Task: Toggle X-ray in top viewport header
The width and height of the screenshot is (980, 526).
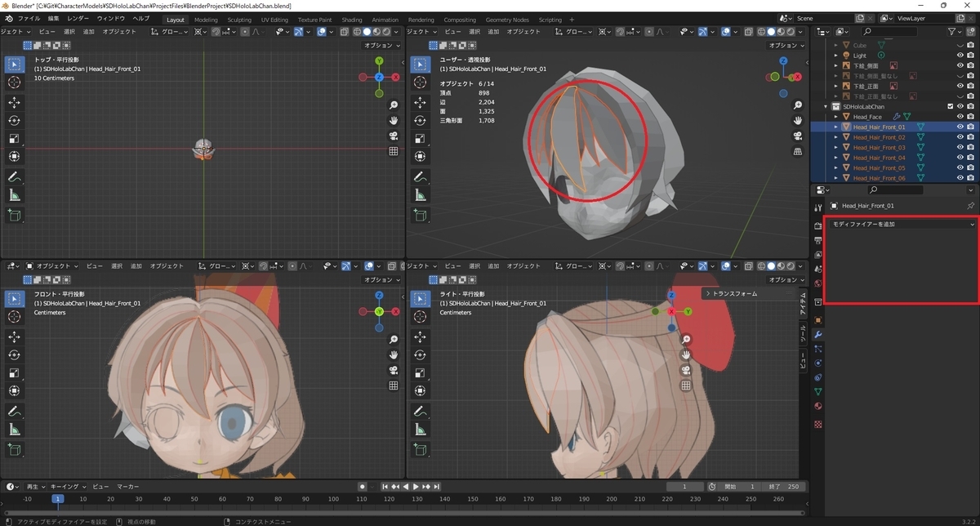Action: [344, 31]
